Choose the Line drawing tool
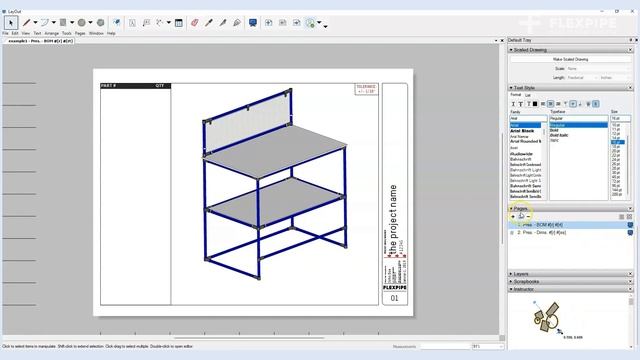Image resolution: width=640 pixels, height=360 pixels. pyautogui.click(x=27, y=23)
